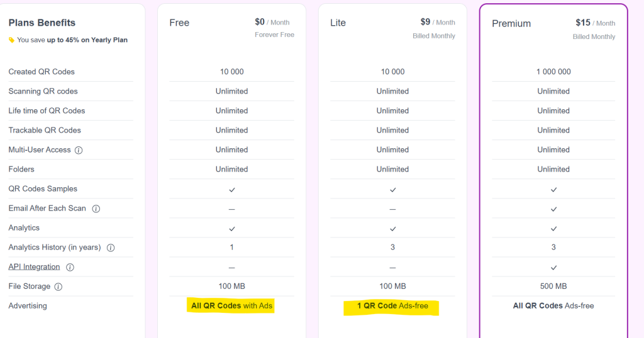
Task: Click the info icon beside File Storage
Action: pos(58,286)
